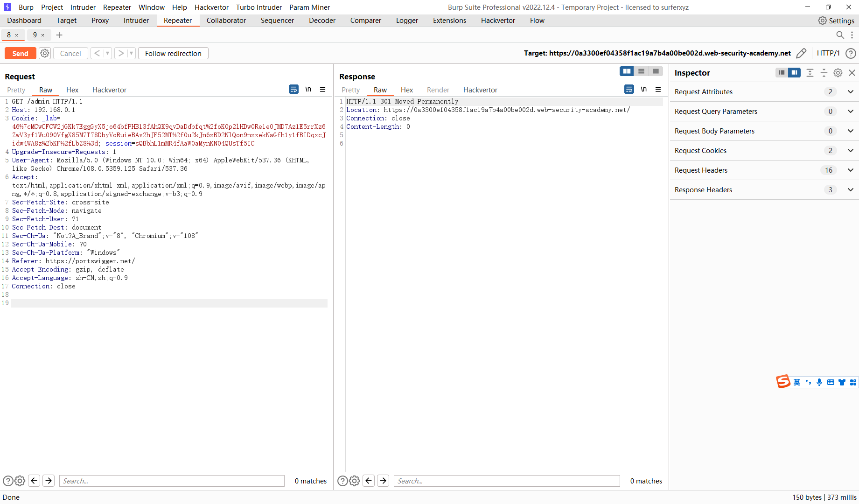Expand Request Query Parameters section
Image resolution: width=859 pixels, height=504 pixels.
pos(764,112)
